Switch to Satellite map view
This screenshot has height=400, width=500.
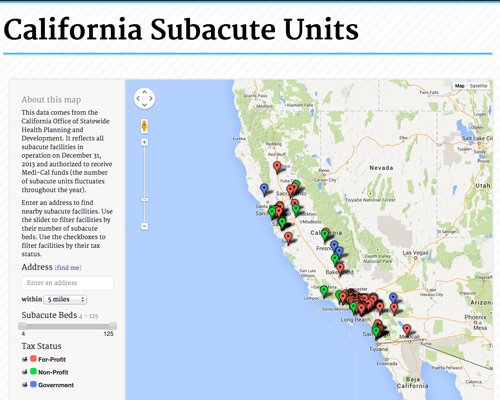pos(479,86)
